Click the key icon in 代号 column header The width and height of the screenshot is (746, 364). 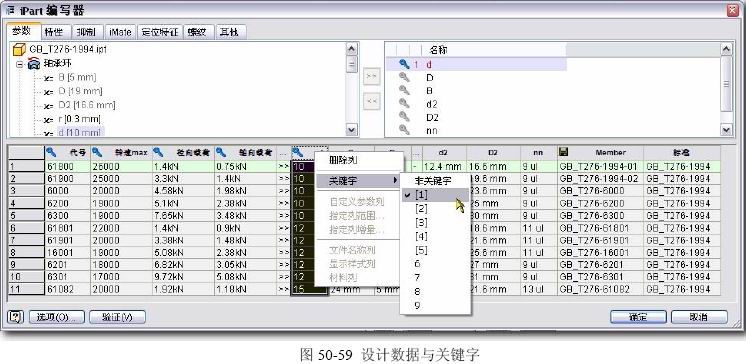(x=51, y=152)
